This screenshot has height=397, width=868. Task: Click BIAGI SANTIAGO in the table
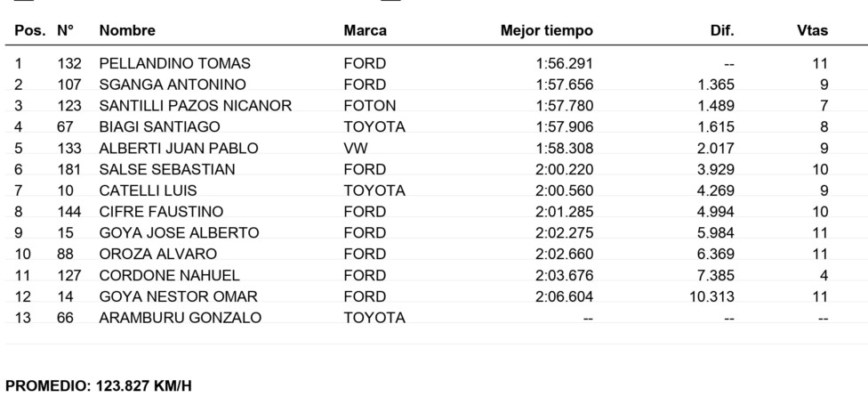(x=159, y=127)
